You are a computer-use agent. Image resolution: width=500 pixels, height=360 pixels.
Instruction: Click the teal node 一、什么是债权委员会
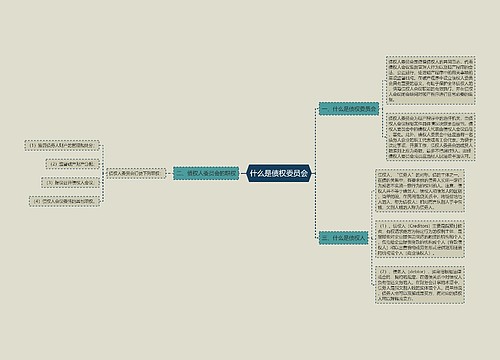[x=349, y=109]
